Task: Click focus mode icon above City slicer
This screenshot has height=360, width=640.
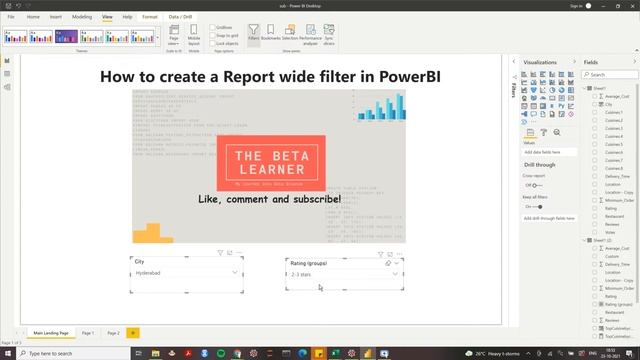Action: pyautogui.click(x=230, y=253)
